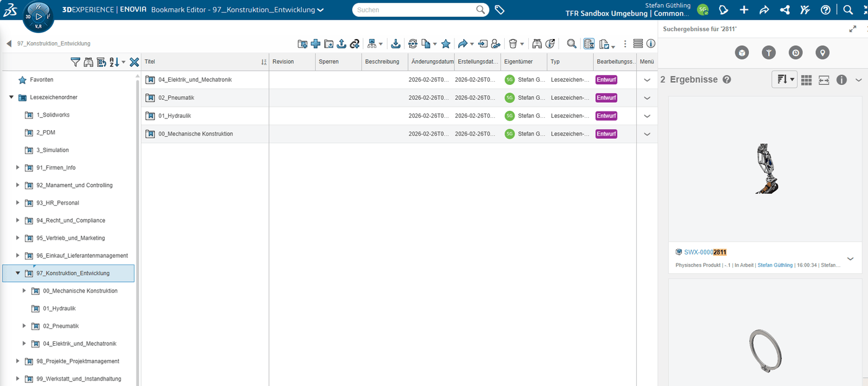Click the trash can delete icon
The width and height of the screenshot is (868, 386).
513,43
